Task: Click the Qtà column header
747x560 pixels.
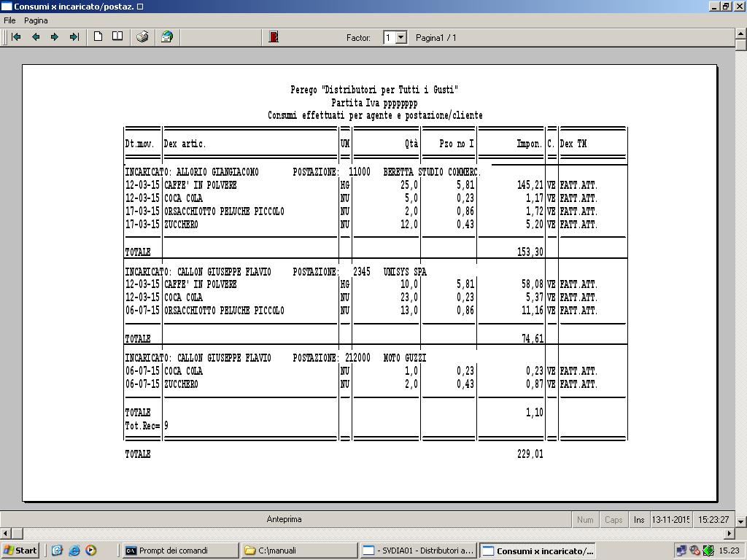Action: (x=411, y=144)
